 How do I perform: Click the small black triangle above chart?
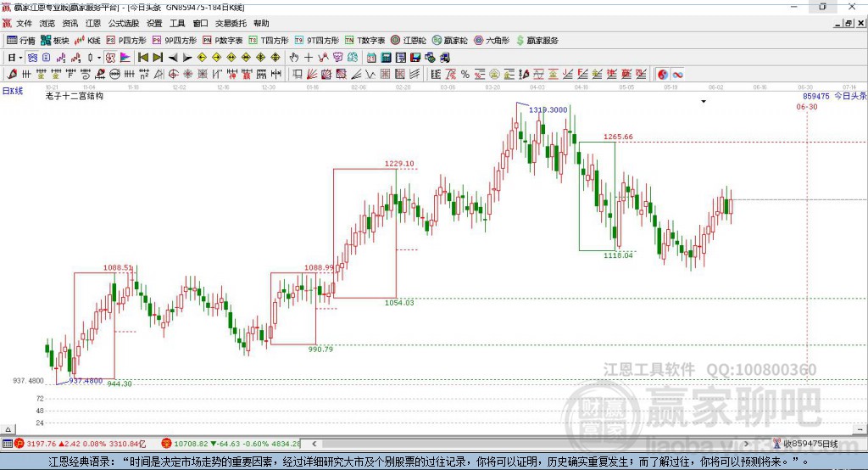click(x=704, y=102)
